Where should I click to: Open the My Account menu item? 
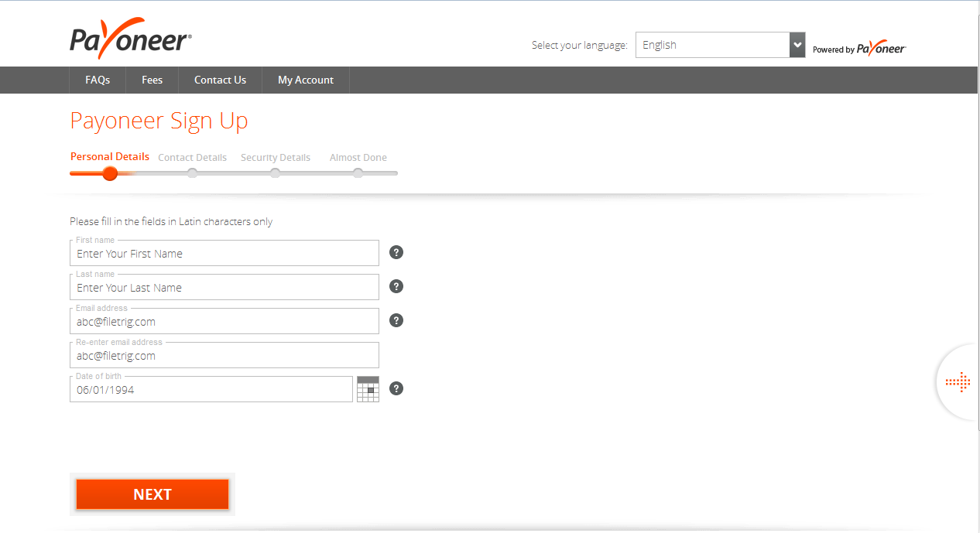[306, 80]
